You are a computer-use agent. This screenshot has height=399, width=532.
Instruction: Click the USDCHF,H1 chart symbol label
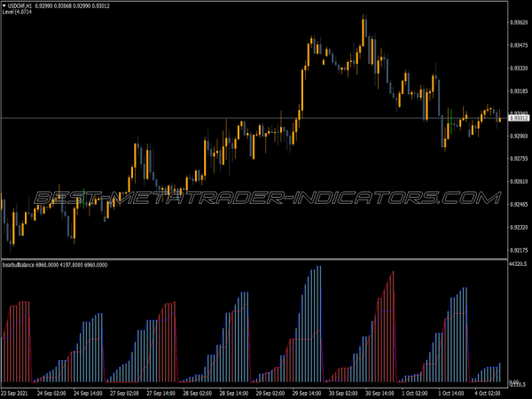coord(20,6)
